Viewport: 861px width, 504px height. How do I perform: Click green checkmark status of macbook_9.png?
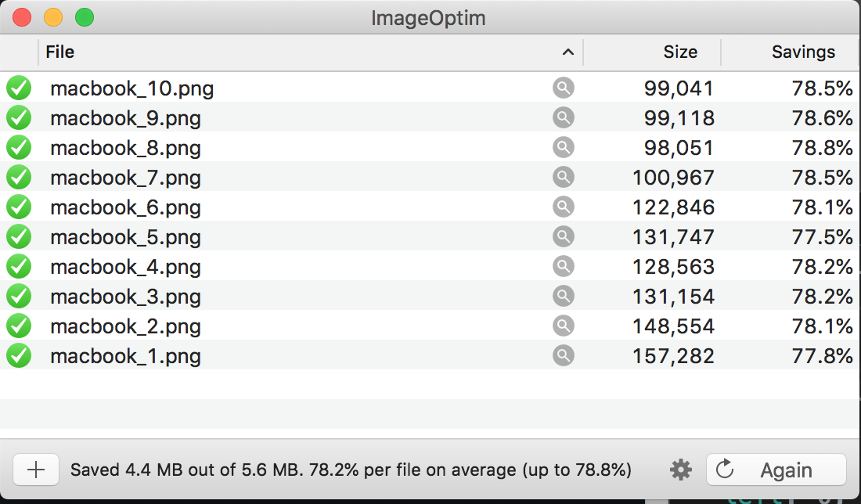tap(19, 118)
